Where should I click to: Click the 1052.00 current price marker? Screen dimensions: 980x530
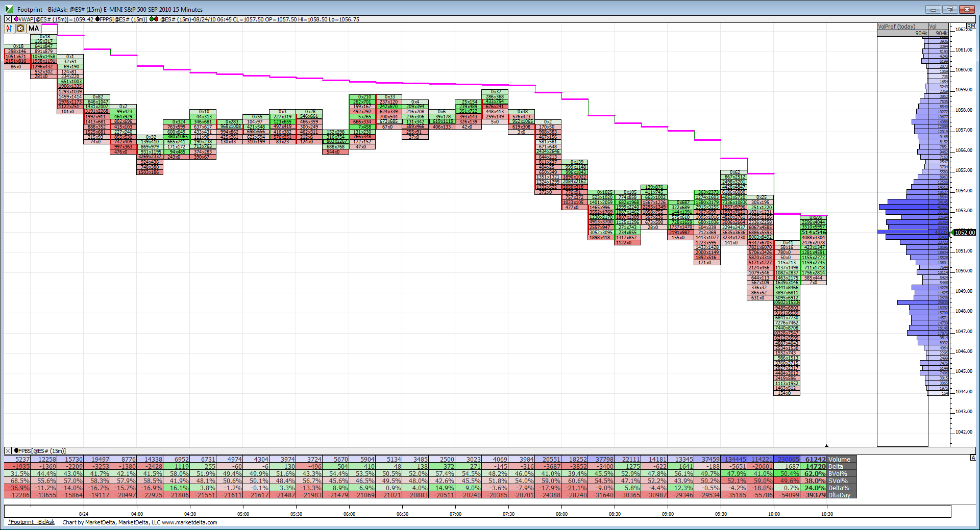(964, 233)
